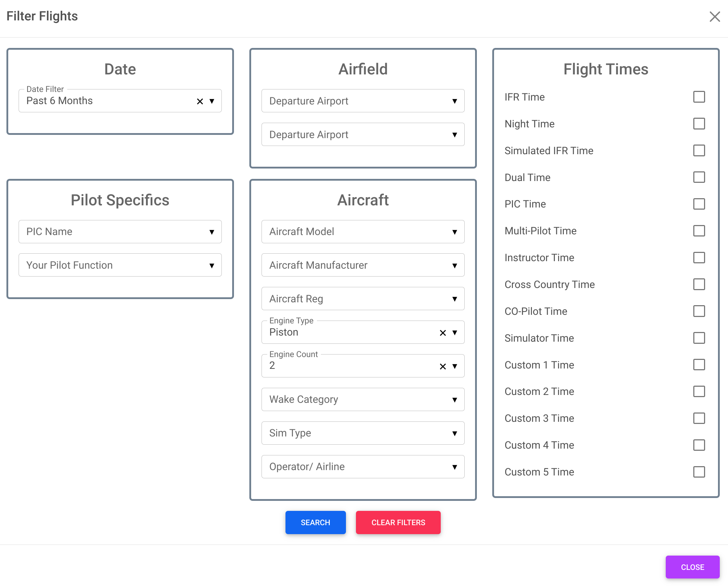The height and width of the screenshot is (586, 728).
Task: Expand the Operator/ Airline dropdown
Action: point(363,467)
